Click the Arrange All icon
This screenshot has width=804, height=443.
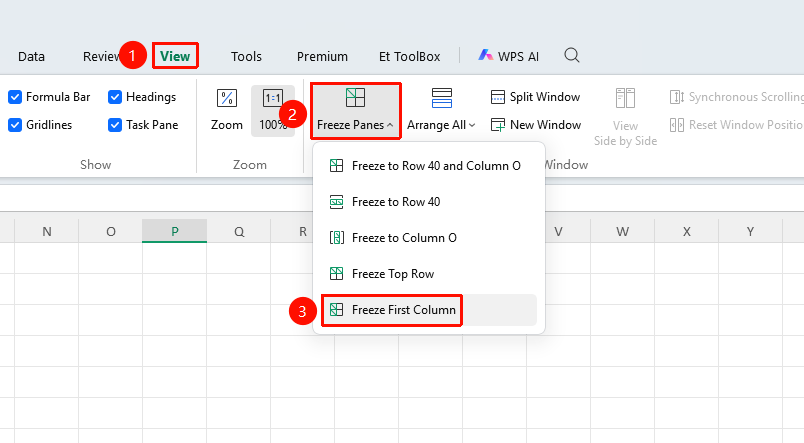click(441, 98)
